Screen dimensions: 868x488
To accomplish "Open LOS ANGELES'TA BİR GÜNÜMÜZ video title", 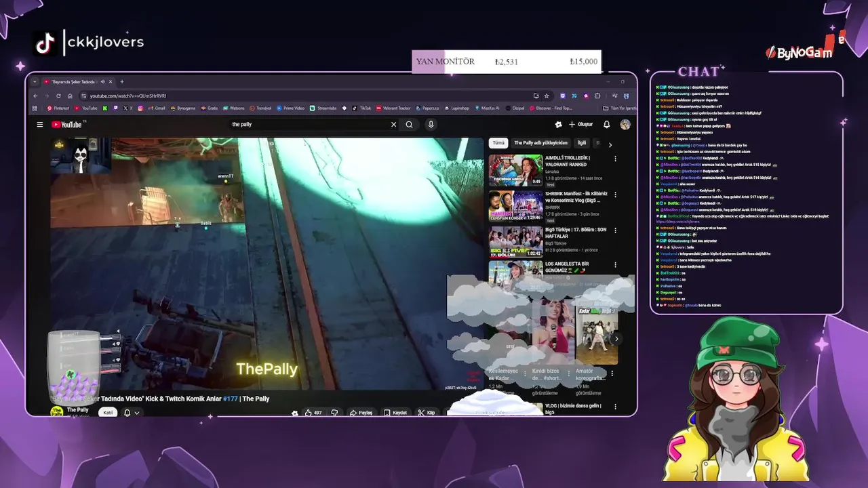I will point(567,267).
